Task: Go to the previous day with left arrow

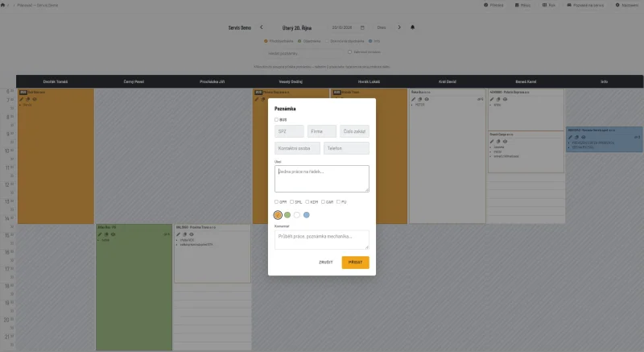Action: tap(261, 27)
